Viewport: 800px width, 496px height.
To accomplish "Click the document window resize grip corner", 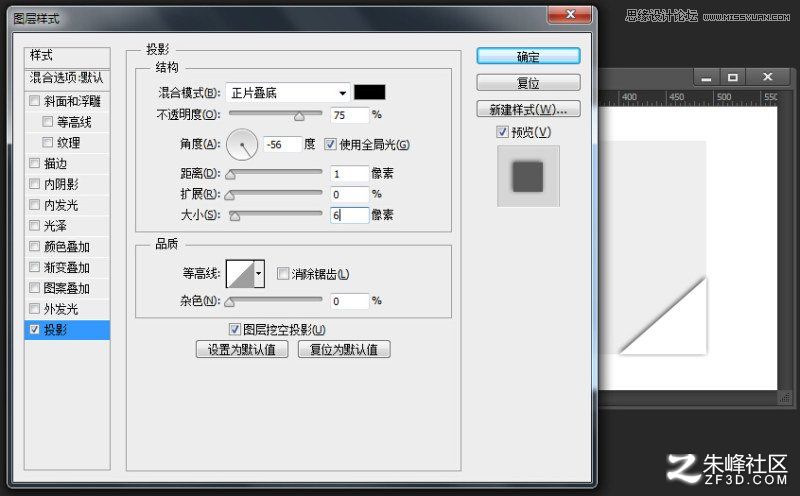I will tap(785, 397).
